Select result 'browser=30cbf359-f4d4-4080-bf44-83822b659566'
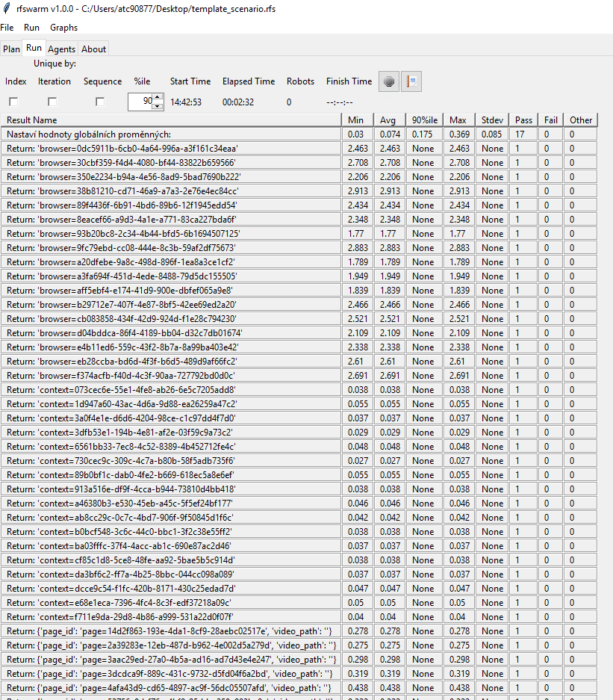This screenshot has width=613, height=700. pyautogui.click(x=171, y=163)
